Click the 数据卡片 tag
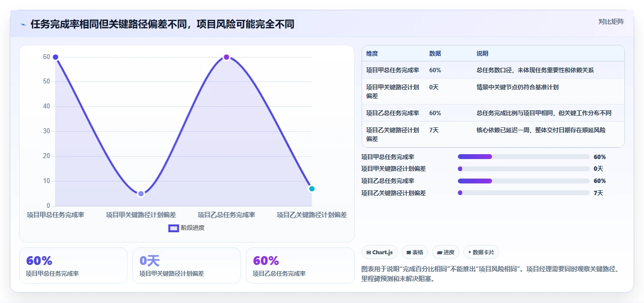Image resolution: width=644 pixels, height=303 pixels. [481, 252]
